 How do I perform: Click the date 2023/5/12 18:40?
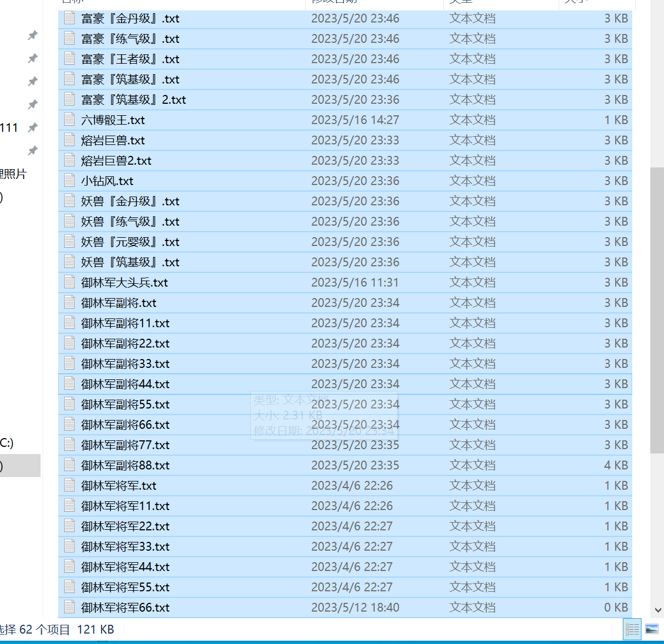(x=355, y=607)
